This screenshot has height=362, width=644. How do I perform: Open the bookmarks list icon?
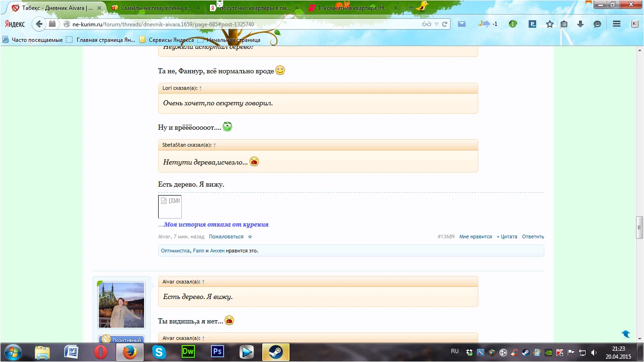[x=564, y=24]
